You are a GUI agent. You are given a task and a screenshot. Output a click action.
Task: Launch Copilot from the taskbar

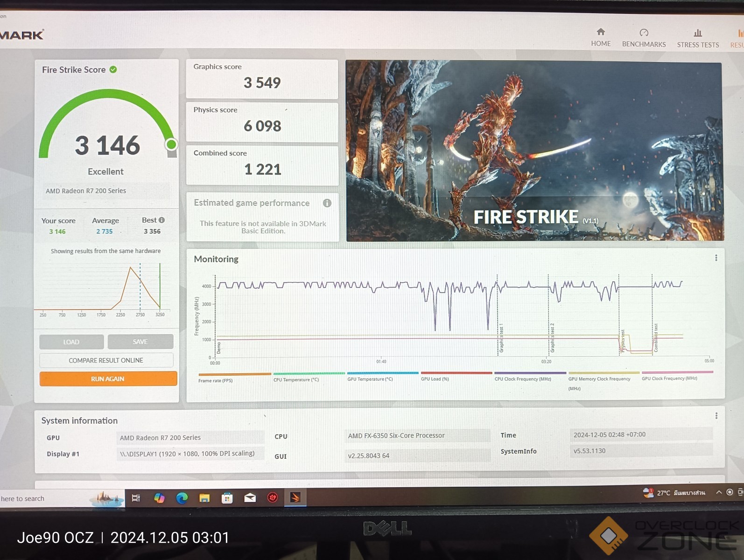[159, 498]
